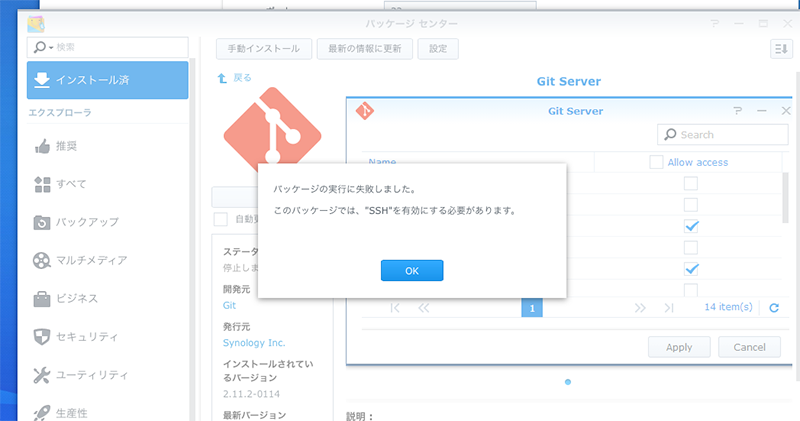
Task: Toggle the Allow access header checkbox
Action: pos(656,162)
